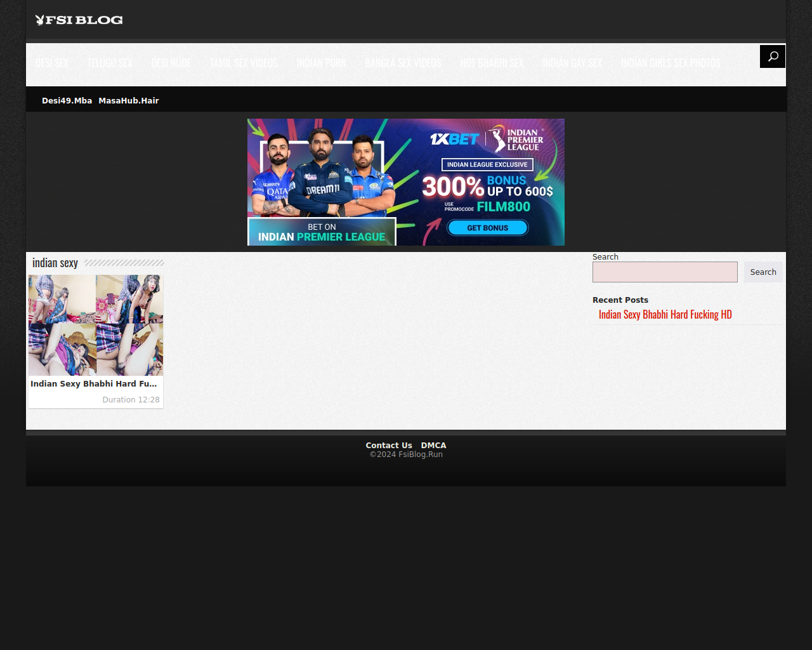
Task: Click the video thumbnail under indian sexy
Action: click(x=96, y=325)
